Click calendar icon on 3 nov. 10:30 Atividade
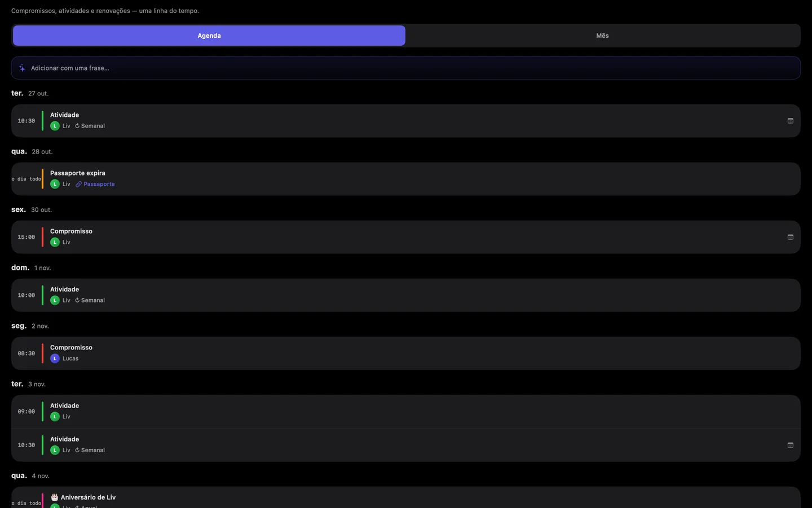This screenshot has width=812, height=508. (790, 445)
